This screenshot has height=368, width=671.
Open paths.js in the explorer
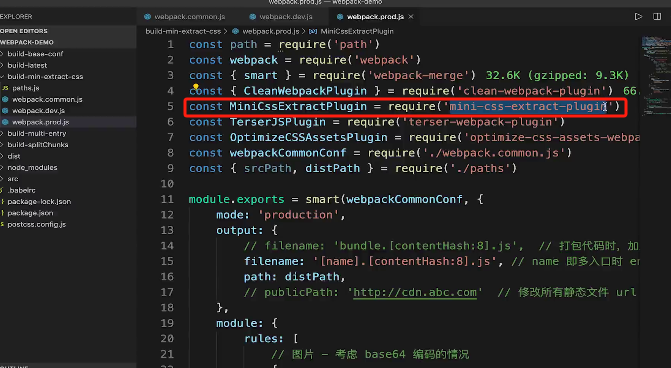(x=26, y=88)
